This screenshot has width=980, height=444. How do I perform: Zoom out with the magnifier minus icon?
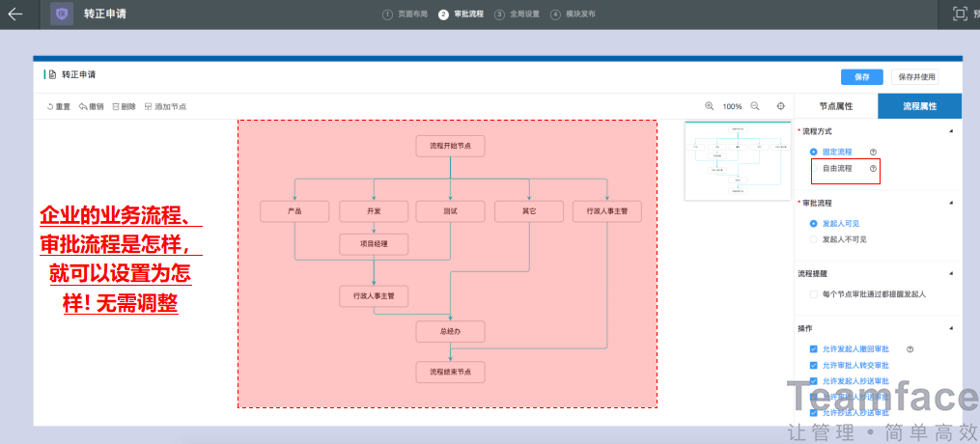755,106
